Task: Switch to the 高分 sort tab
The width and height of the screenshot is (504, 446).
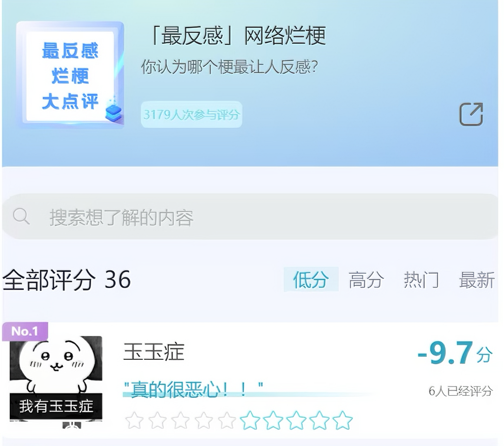Action: tap(366, 280)
